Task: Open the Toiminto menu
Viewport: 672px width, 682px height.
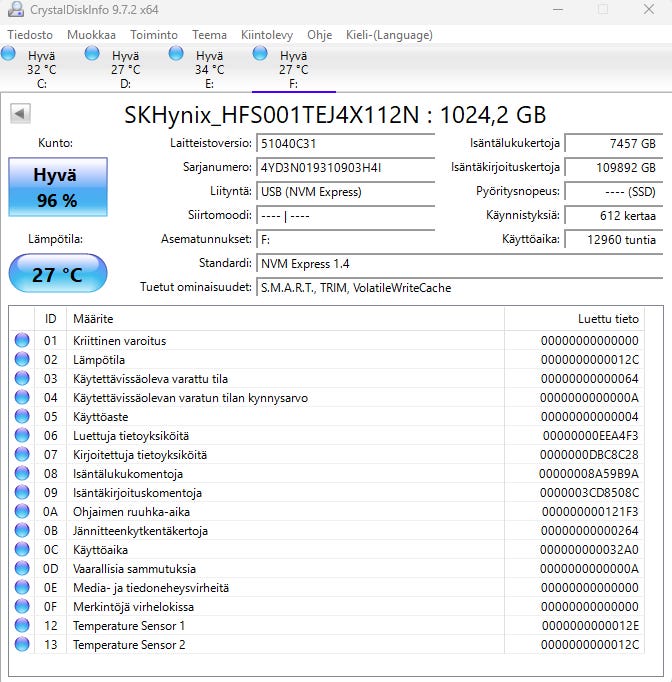Action: coord(153,35)
